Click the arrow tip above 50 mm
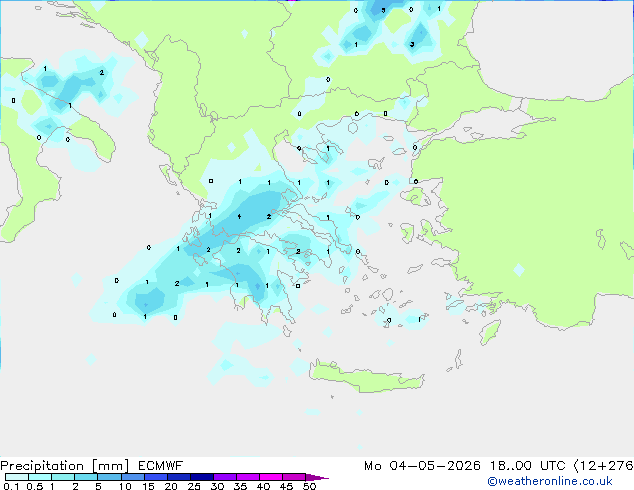Image resolution: width=634 pixels, height=490 pixels. pyautogui.click(x=317, y=478)
